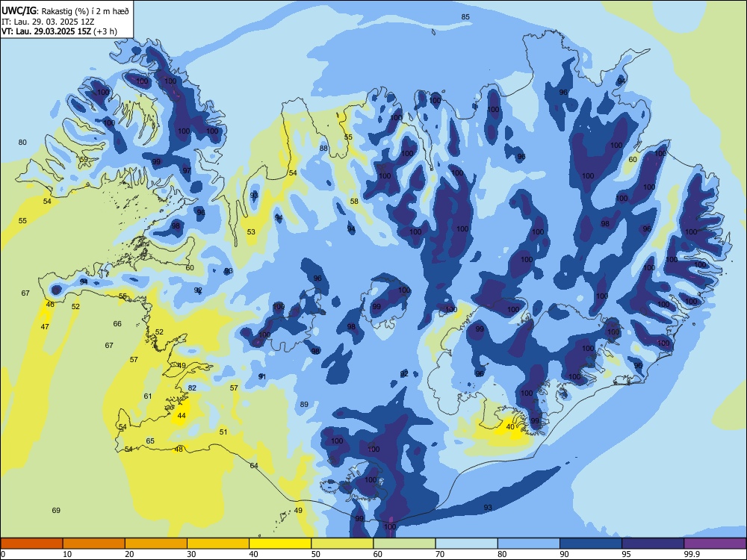747x560 pixels.
Task: Click the '53' value in the yellow band
Action: (251, 232)
